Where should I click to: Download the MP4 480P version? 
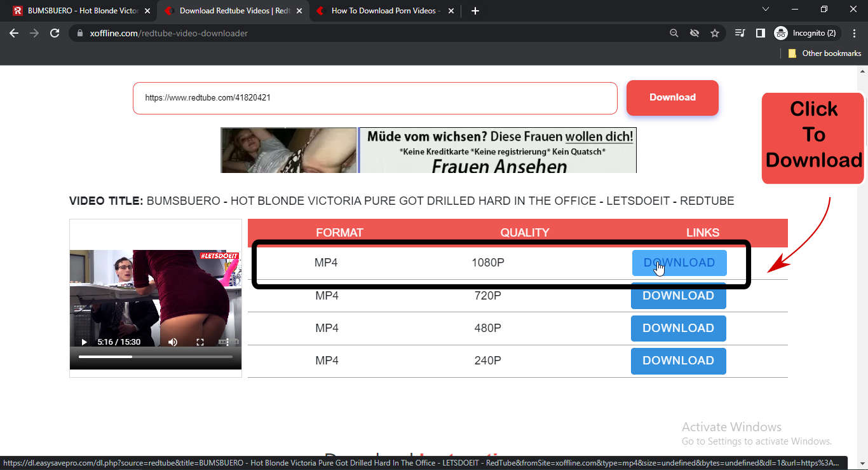(x=678, y=328)
